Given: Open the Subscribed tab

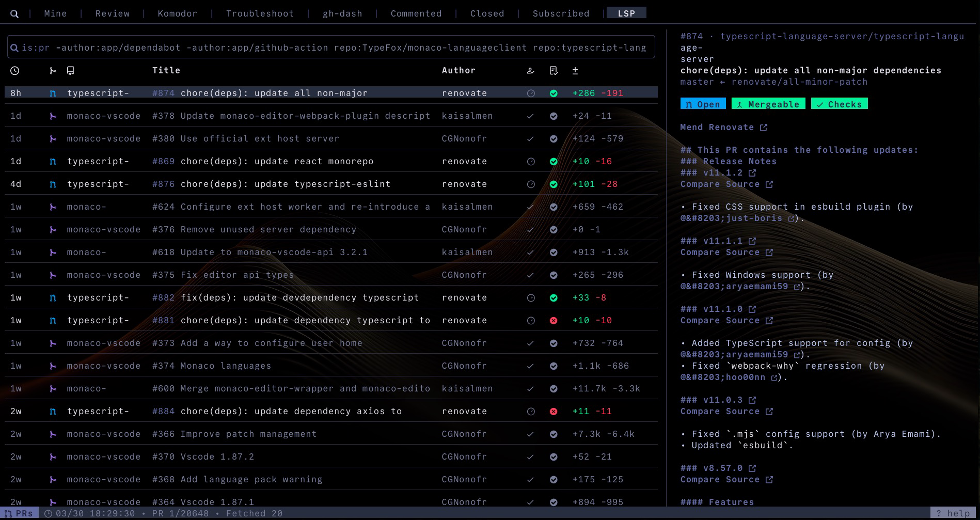Looking at the screenshot, I should [561, 13].
